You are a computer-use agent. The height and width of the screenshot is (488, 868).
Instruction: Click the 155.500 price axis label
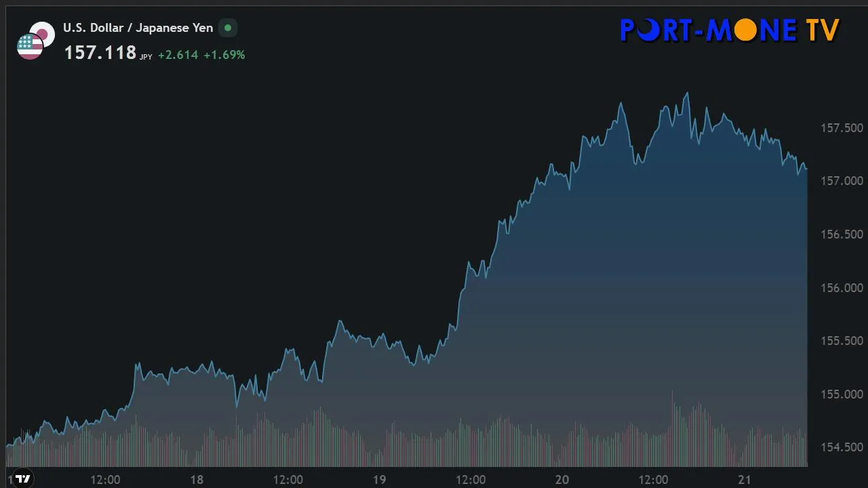point(842,341)
